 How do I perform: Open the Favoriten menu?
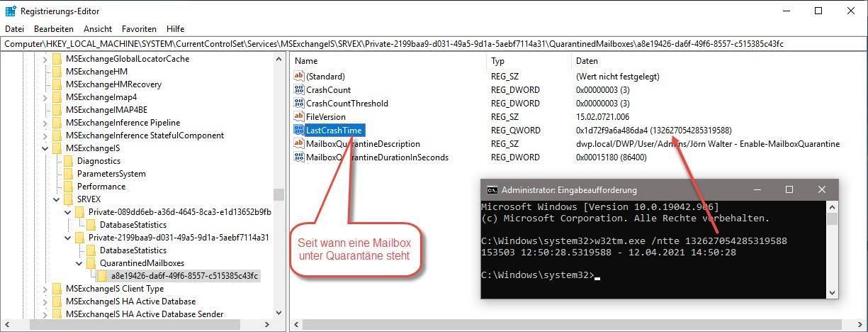139,29
